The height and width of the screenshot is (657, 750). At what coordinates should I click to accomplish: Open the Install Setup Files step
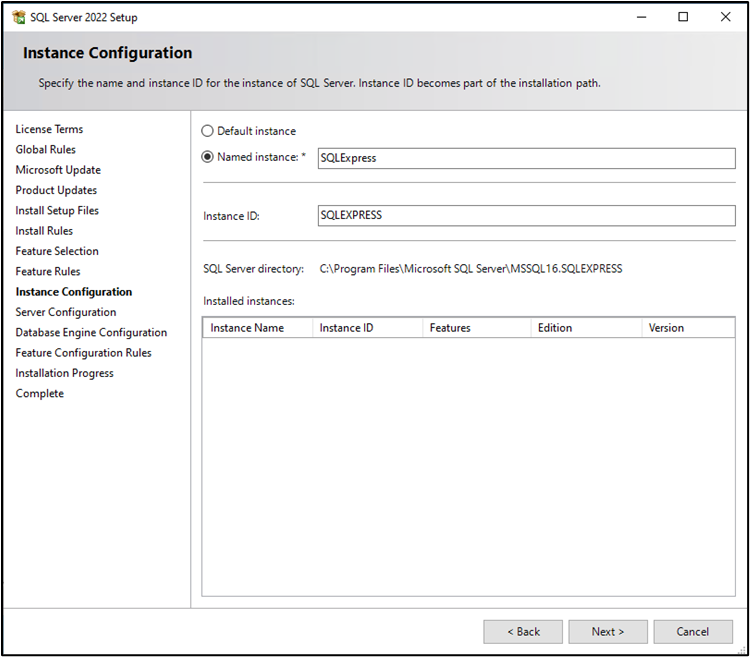(x=57, y=210)
